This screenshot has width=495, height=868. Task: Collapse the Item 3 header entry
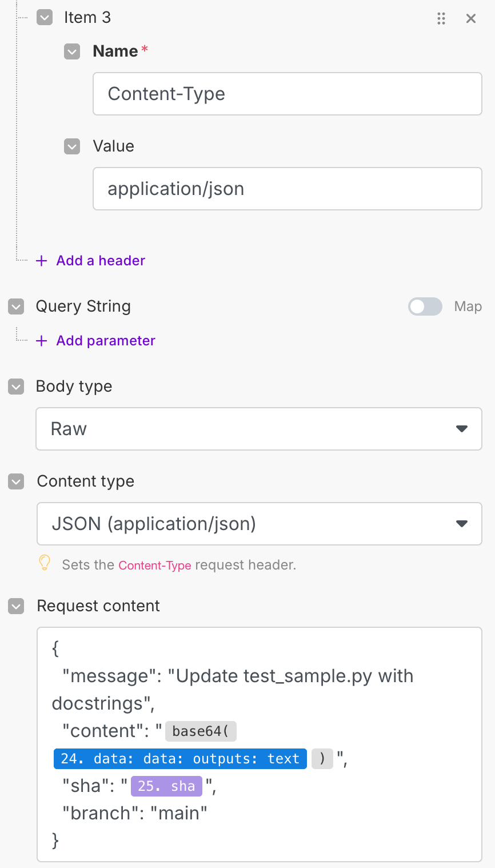(45, 18)
